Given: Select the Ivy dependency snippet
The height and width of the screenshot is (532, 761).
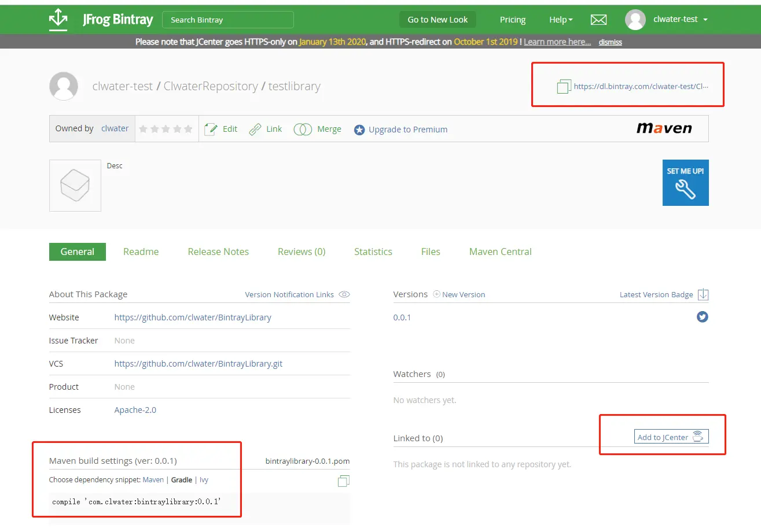Looking at the screenshot, I should point(204,480).
